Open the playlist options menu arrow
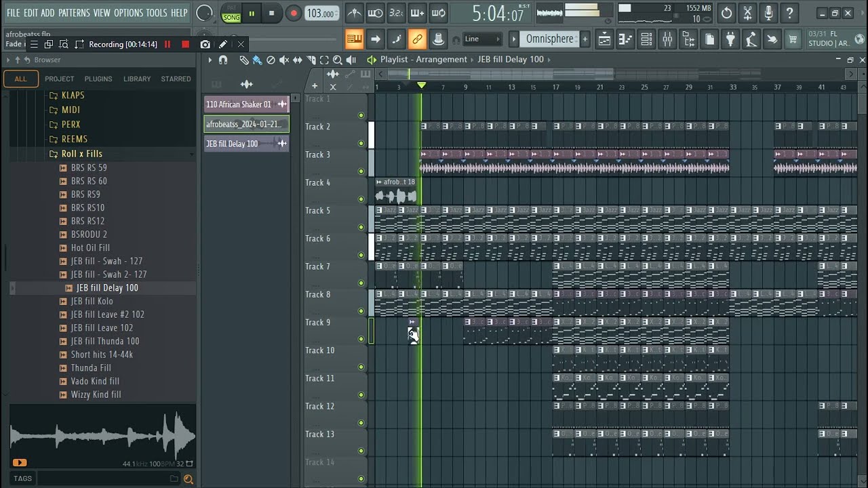This screenshot has width=868, height=488. click(210, 60)
